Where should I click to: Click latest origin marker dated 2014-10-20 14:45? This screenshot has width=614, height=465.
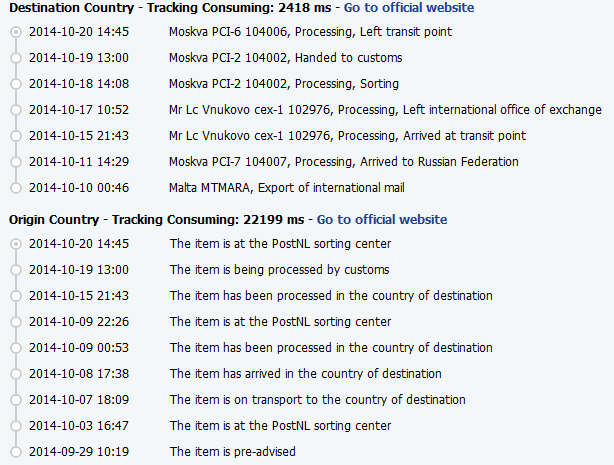click(15, 244)
